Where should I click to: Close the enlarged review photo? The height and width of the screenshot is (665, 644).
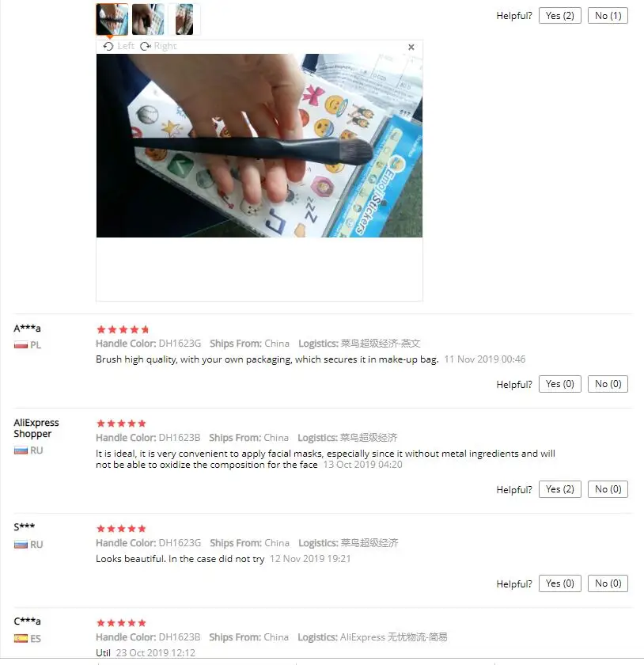click(411, 47)
